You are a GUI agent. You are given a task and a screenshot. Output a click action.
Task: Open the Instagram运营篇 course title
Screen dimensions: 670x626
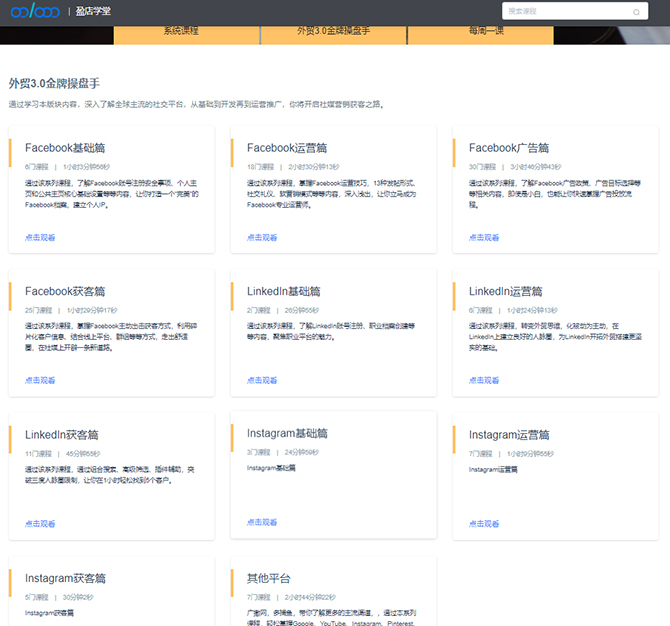508,435
